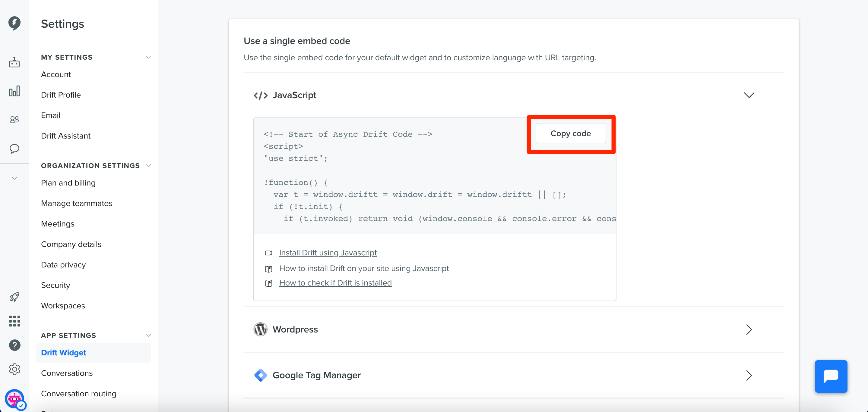
Task: Open the Reports bar chart icon
Action: [14, 91]
